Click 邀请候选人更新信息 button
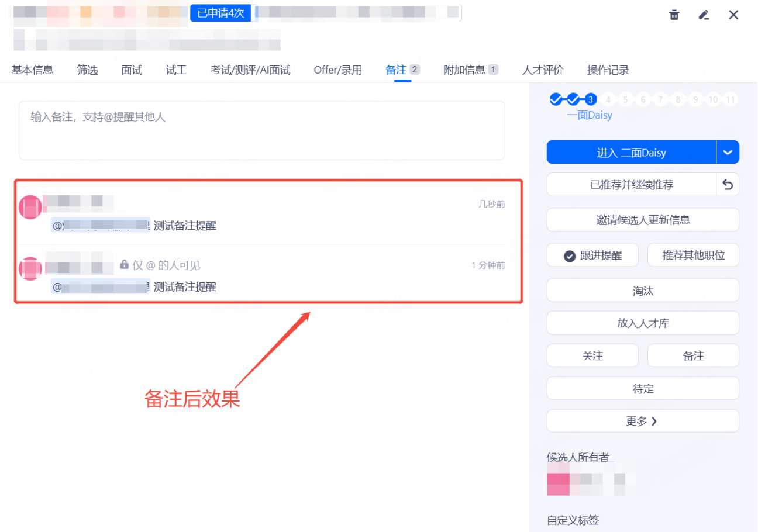The image size is (758, 532). (x=642, y=220)
